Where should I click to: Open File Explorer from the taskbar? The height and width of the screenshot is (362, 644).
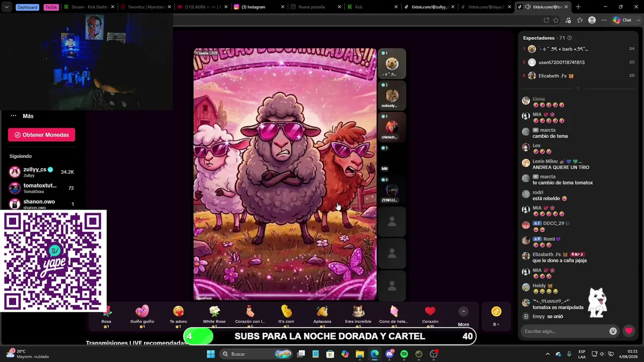coord(360,354)
